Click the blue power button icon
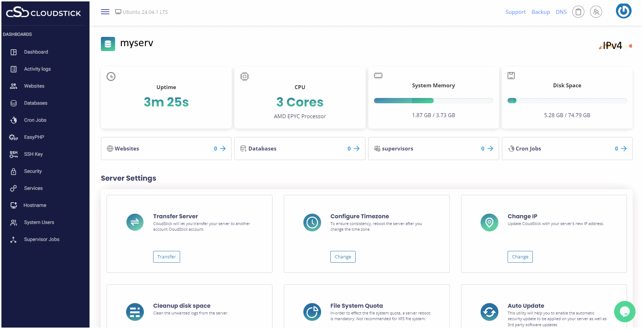The width and height of the screenshot is (644, 329). point(623,11)
